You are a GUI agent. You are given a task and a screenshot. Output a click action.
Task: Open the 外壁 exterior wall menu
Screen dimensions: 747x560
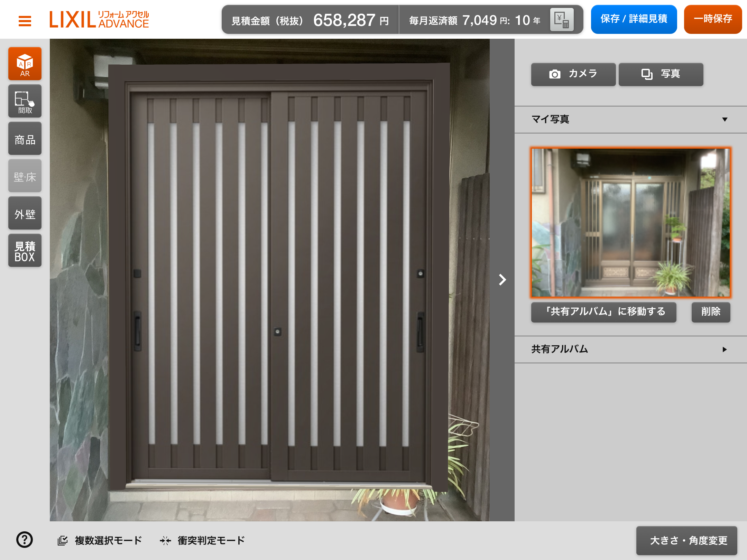[25, 213]
